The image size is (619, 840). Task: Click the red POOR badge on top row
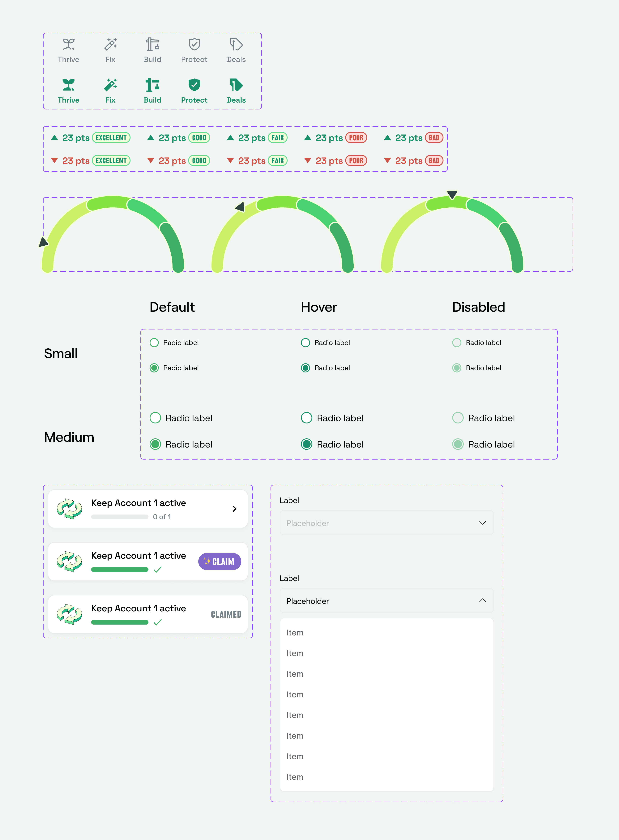tap(356, 138)
